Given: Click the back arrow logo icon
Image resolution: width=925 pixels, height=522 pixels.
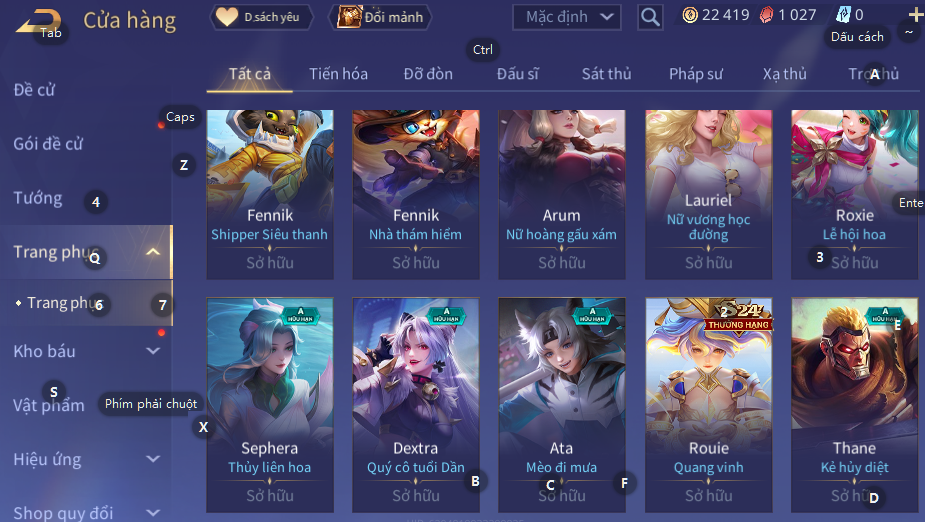Looking at the screenshot, I should [39, 21].
